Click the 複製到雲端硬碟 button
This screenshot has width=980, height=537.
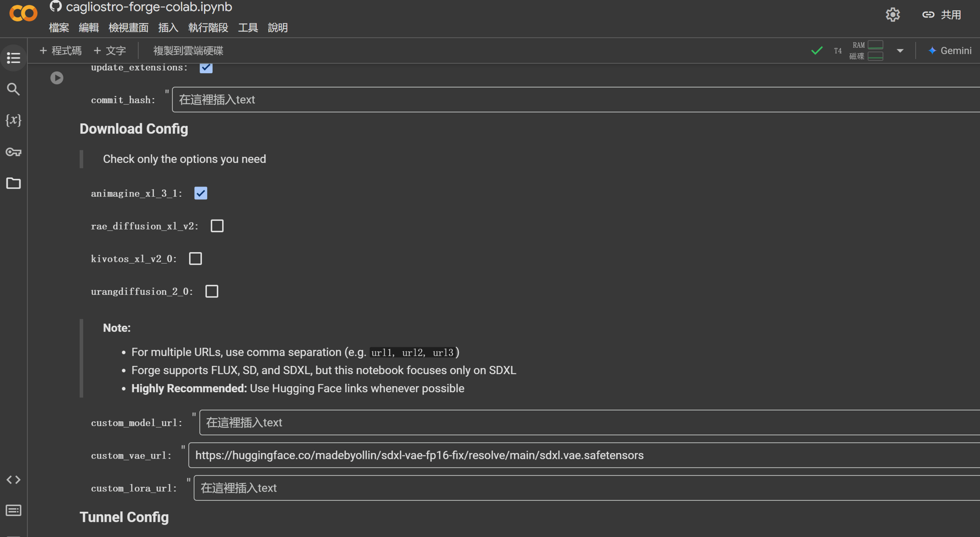(x=188, y=51)
